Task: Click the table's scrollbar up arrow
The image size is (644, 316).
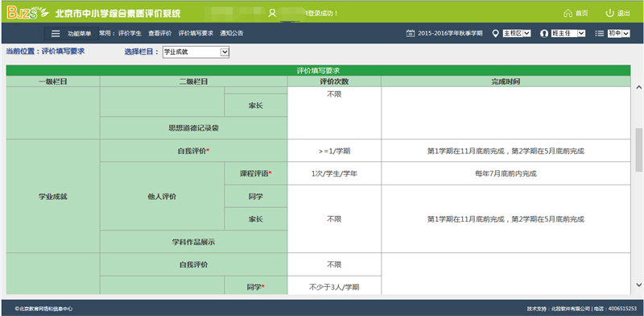Action: point(638,87)
